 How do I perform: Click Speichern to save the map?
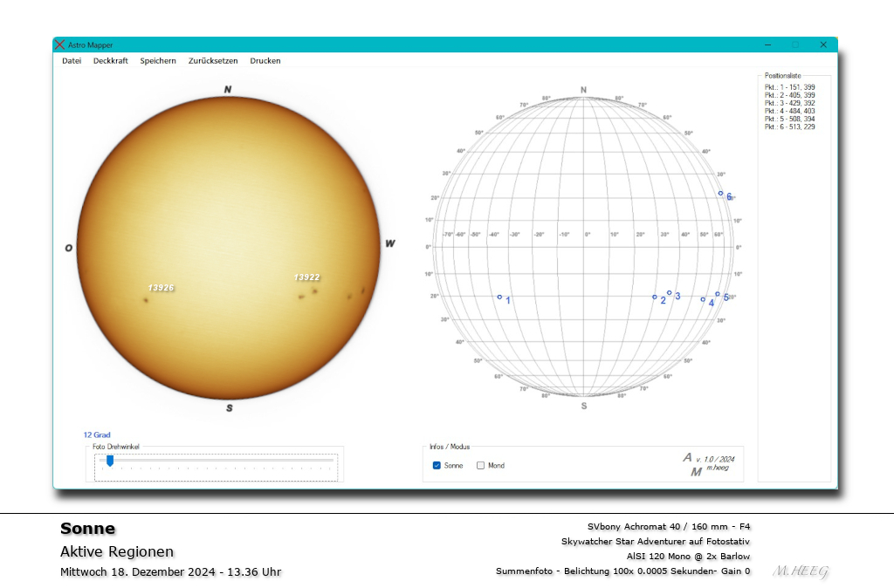[158, 60]
